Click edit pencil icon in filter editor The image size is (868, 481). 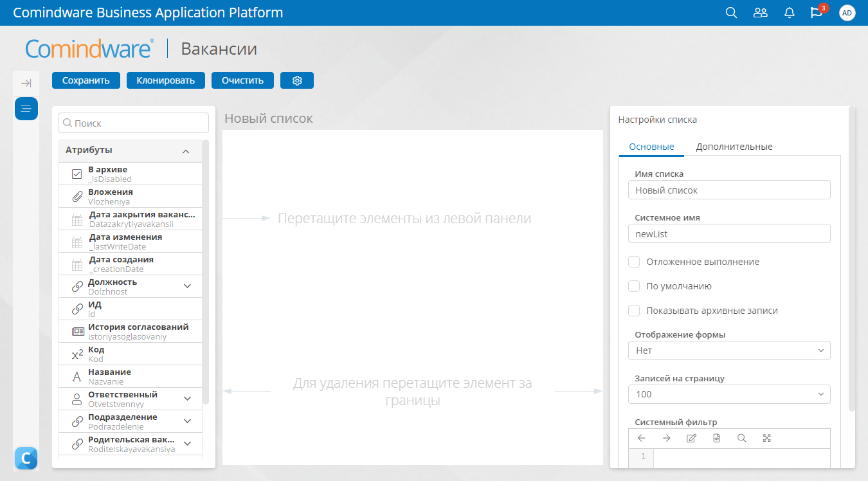click(x=691, y=438)
